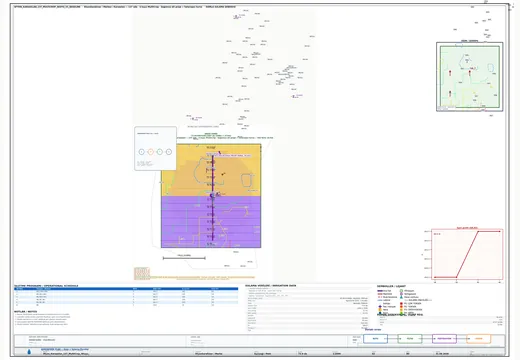Click the green circle symbol in the legend
The image size is (520, 360).
point(401,291)
